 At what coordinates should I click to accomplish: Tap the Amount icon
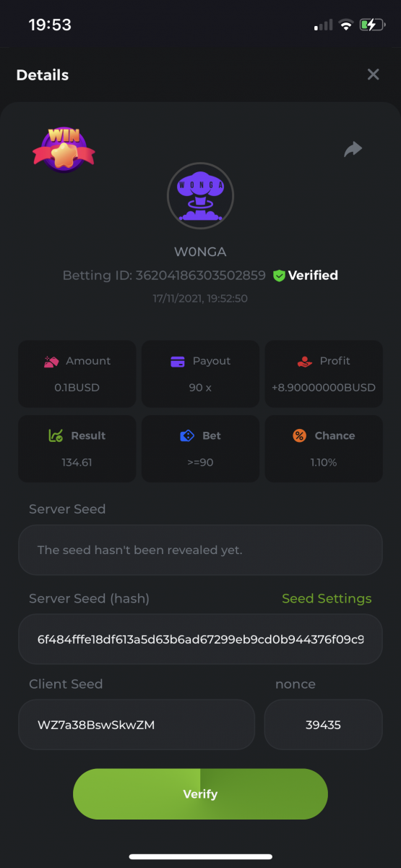[x=51, y=361]
